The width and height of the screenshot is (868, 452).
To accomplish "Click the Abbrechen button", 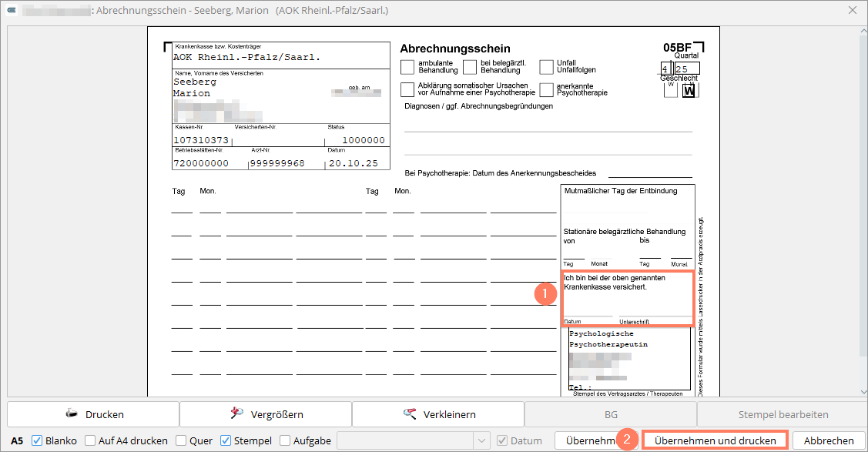I will tap(828, 440).
